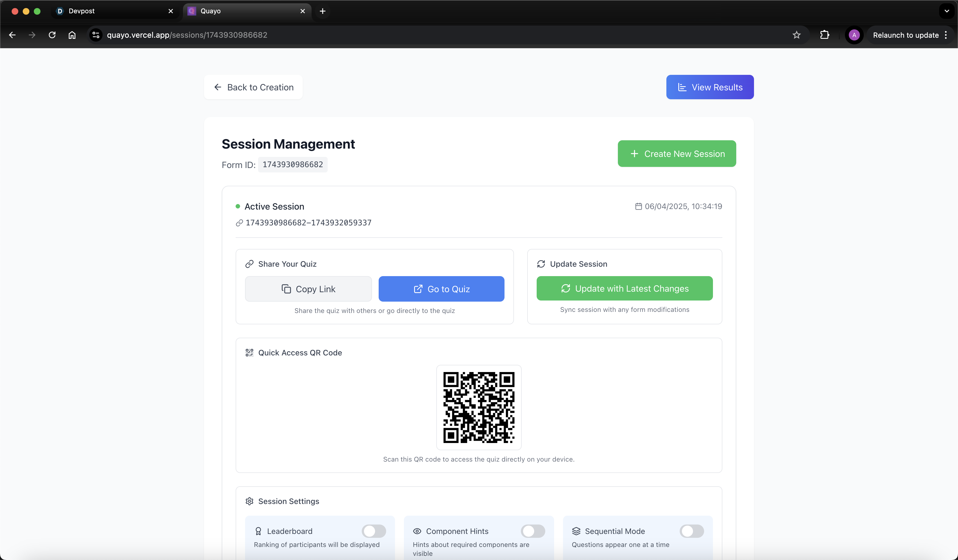Click the browser home icon
The image size is (958, 560).
tap(72, 35)
